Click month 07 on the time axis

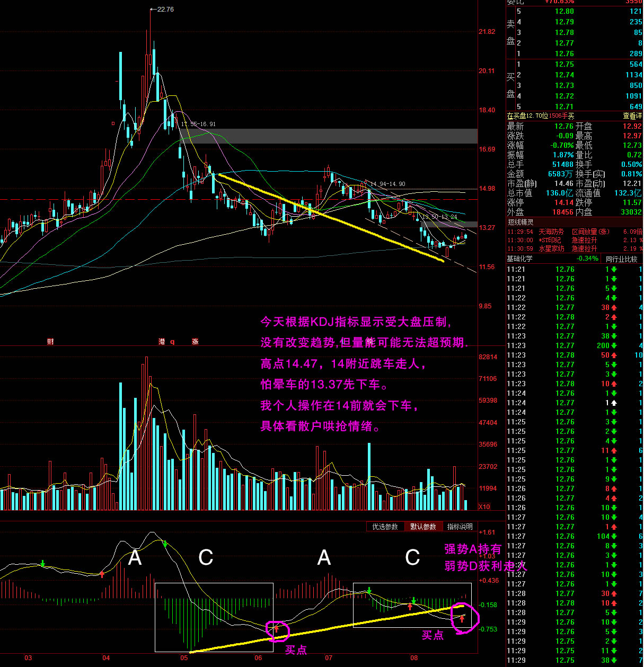(x=329, y=658)
